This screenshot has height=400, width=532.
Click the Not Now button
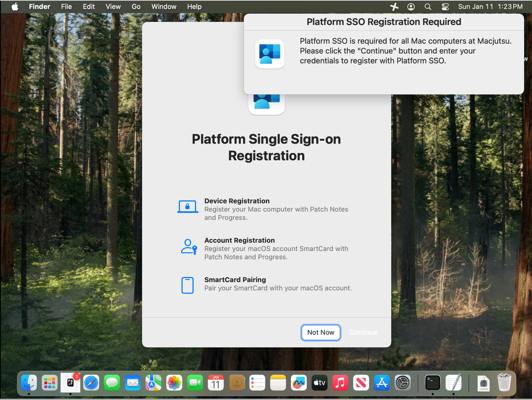320,332
